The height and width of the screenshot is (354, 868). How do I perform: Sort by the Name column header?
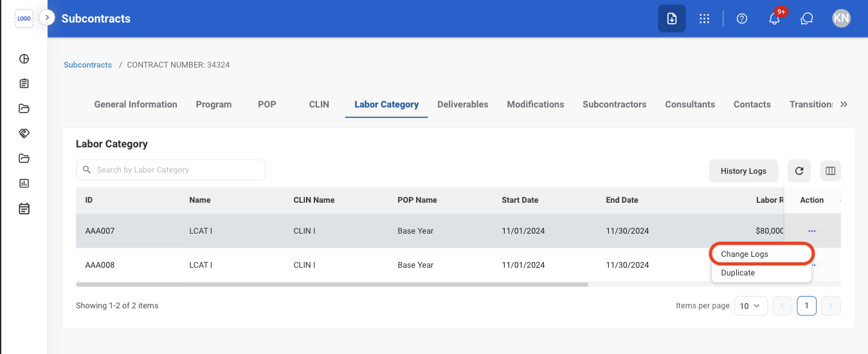(x=200, y=200)
